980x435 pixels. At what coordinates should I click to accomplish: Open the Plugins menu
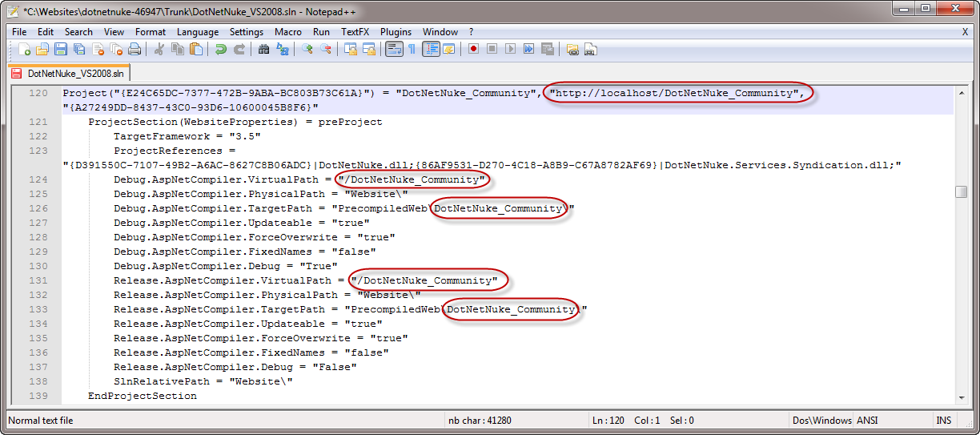coord(396,32)
